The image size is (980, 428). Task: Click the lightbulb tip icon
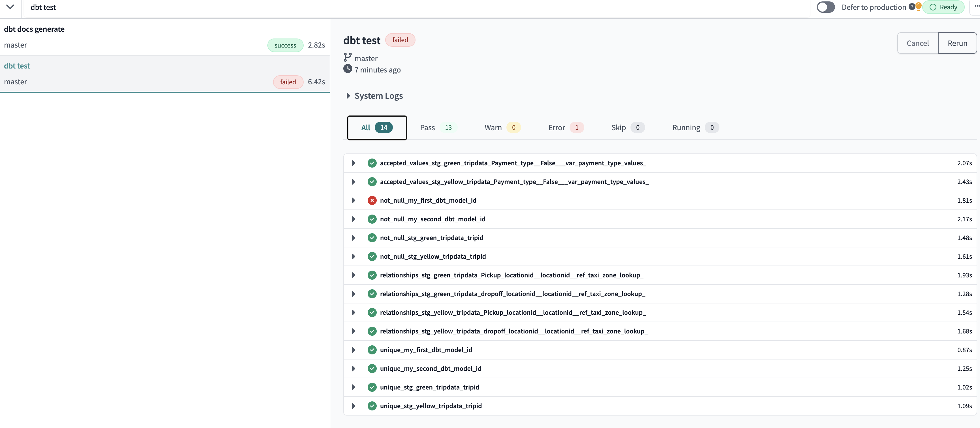[918, 7]
